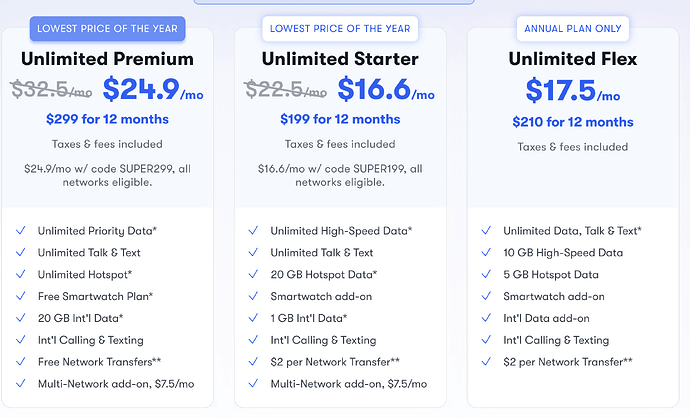
Task: Click the $210 for 12 months text
Action: coord(574,123)
